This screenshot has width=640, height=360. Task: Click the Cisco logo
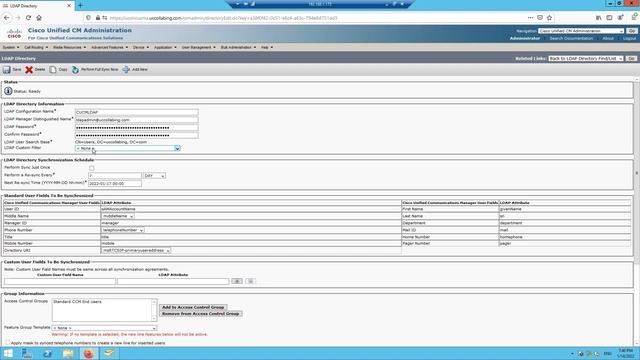coord(14,33)
